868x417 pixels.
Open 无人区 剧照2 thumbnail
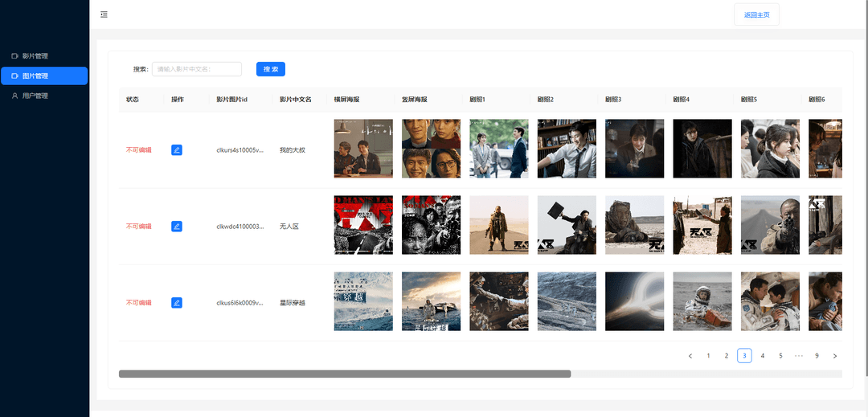click(x=567, y=225)
